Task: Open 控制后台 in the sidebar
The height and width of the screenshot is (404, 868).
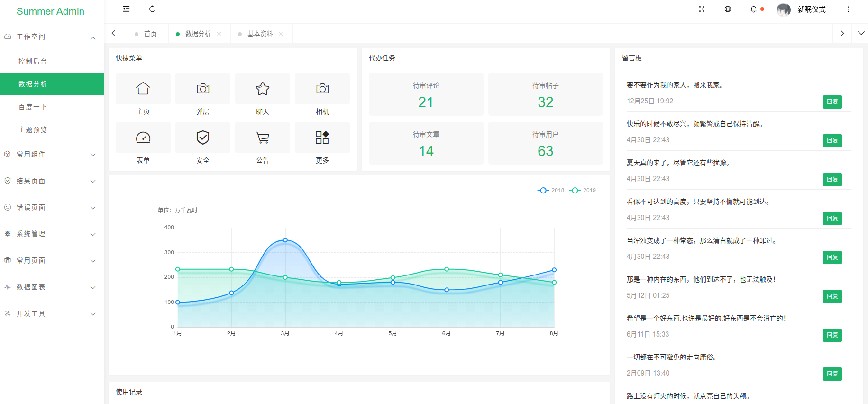Action: (x=52, y=61)
